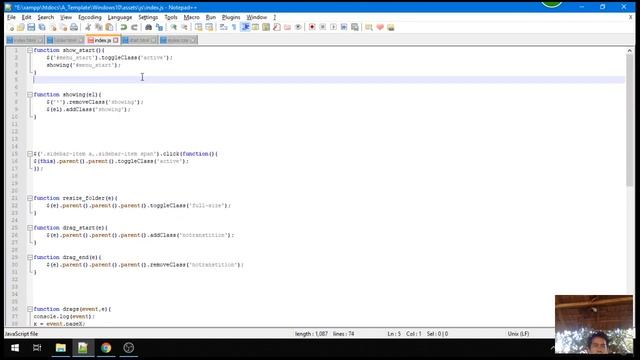Open the Window menu

coord(256,17)
